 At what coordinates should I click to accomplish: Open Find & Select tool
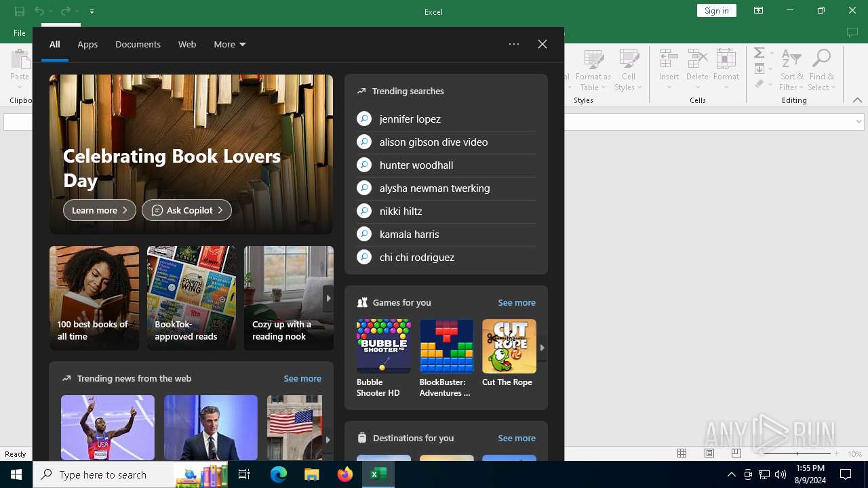click(821, 61)
